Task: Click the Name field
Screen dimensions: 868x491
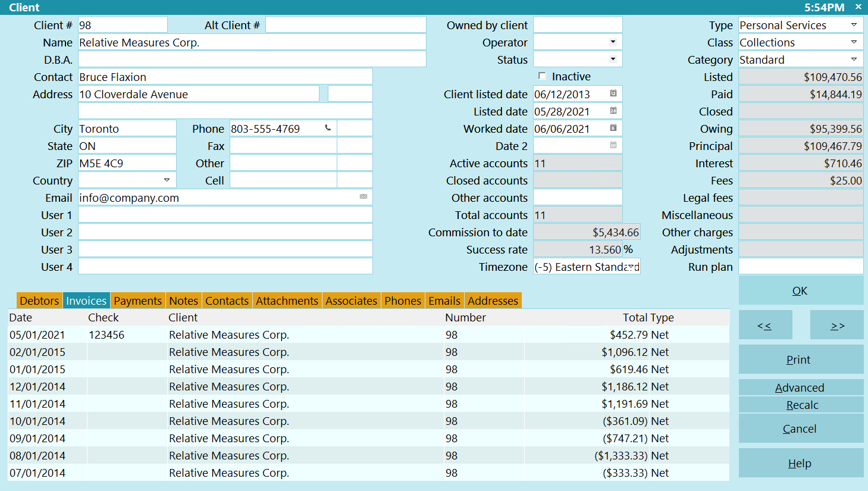Action: (252, 42)
